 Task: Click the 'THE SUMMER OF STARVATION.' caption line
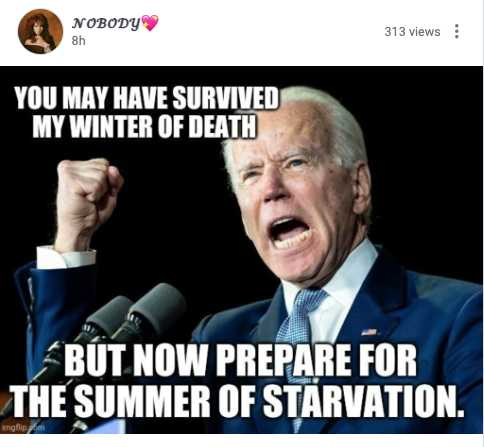(239, 401)
